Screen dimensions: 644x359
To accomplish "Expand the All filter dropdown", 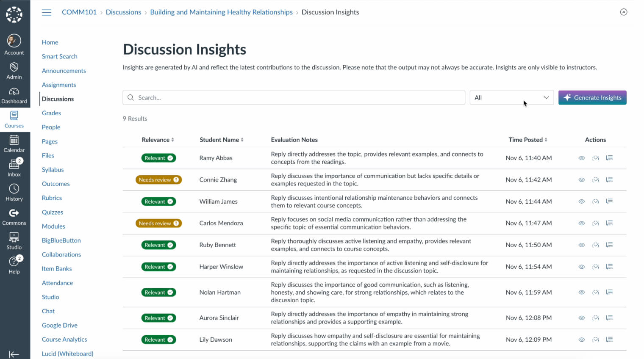I will pyautogui.click(x=511, y=98).
